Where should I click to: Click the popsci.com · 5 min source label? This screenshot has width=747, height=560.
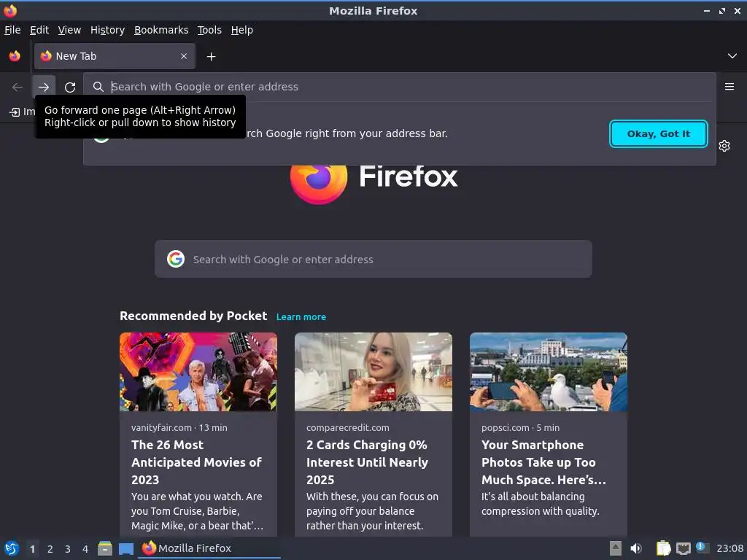click(x=520, y=427)
